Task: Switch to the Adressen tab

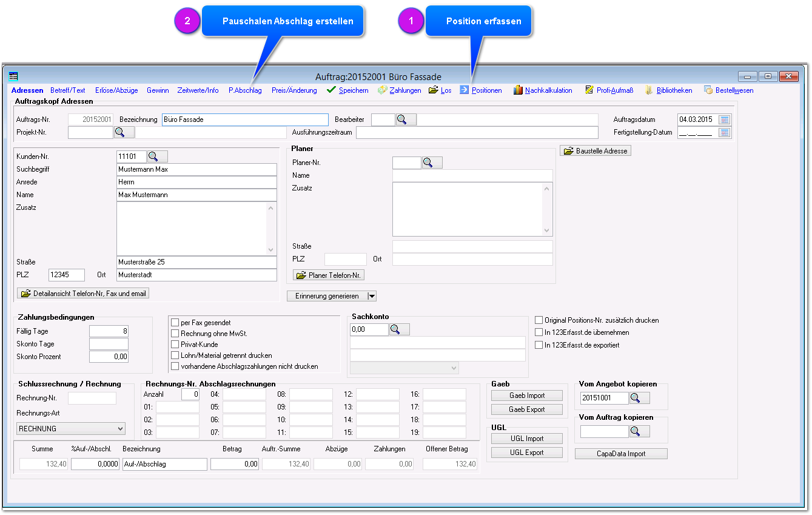Action: (x=27, y=90)
